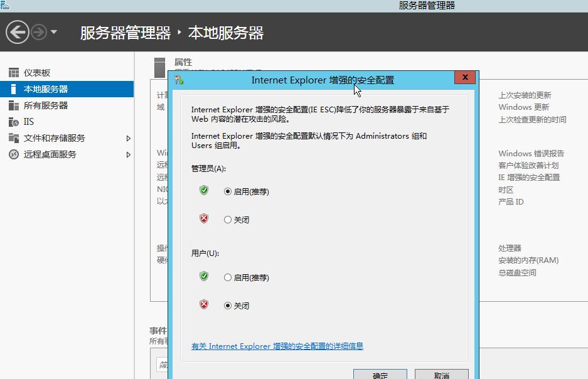Screen dimensions: 588x379
Task: Open IIS in the sidebar
Action: pos(28,122)
